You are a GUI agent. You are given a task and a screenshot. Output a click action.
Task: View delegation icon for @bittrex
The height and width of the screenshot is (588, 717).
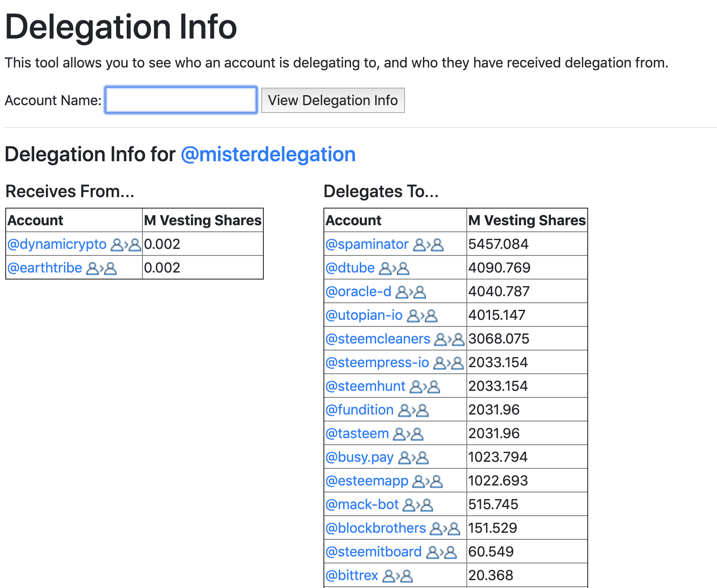(398, 576)
